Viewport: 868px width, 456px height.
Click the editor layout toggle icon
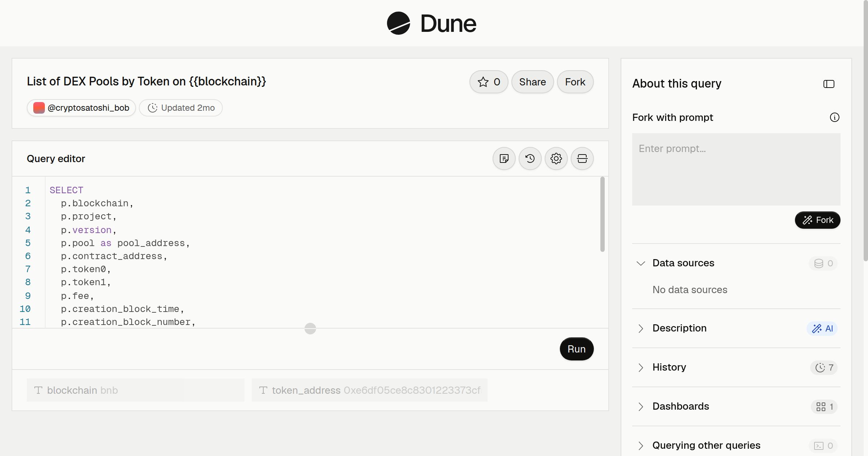point(582,159)
